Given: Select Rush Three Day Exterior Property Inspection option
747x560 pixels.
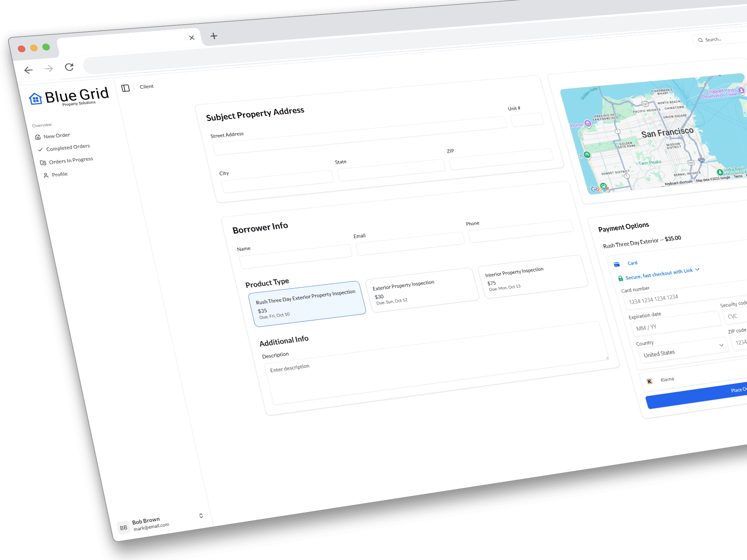Looking at the screenshot, I should [x=307, y=304].
